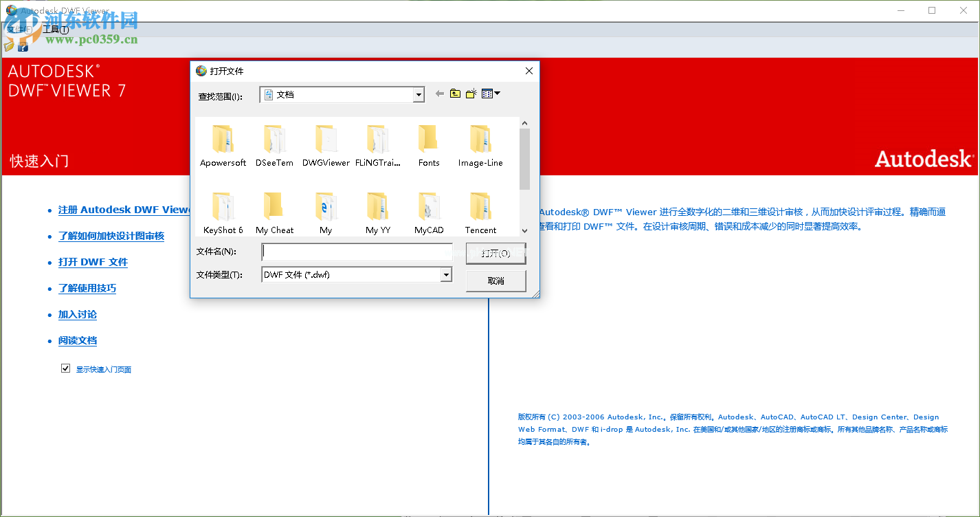This screenshot has height=517, width=980.
Task: Select the My Cheat folder
Action: coord(274,213)
